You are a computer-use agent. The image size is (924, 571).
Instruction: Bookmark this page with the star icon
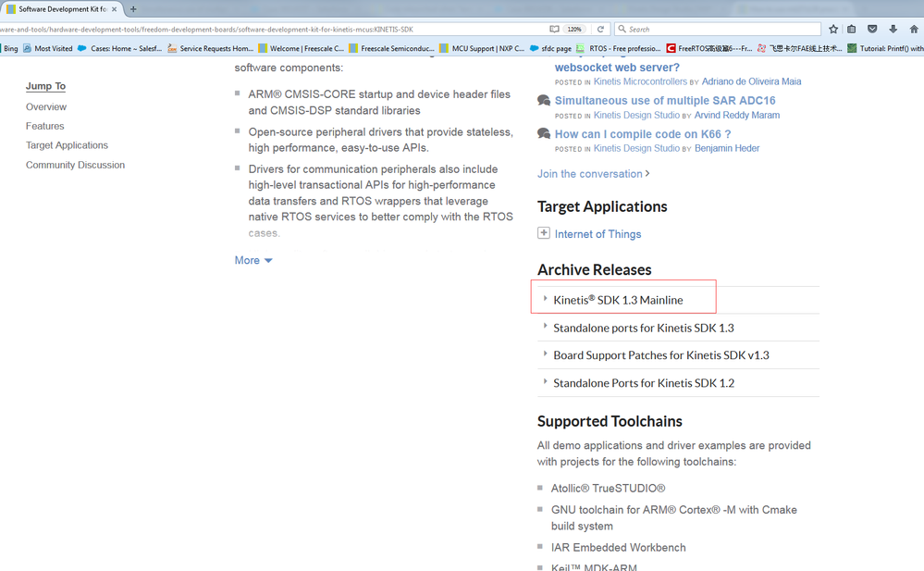(833, 29)
